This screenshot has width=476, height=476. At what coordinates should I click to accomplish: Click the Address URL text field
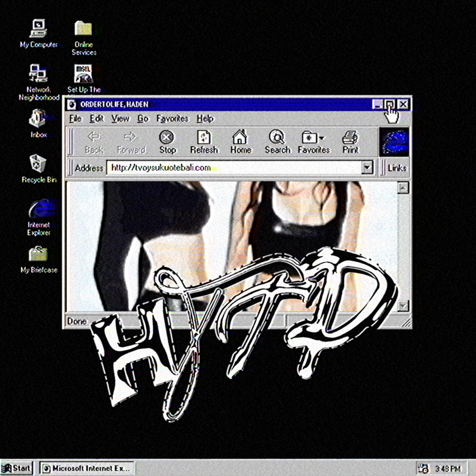click(233, 168)
